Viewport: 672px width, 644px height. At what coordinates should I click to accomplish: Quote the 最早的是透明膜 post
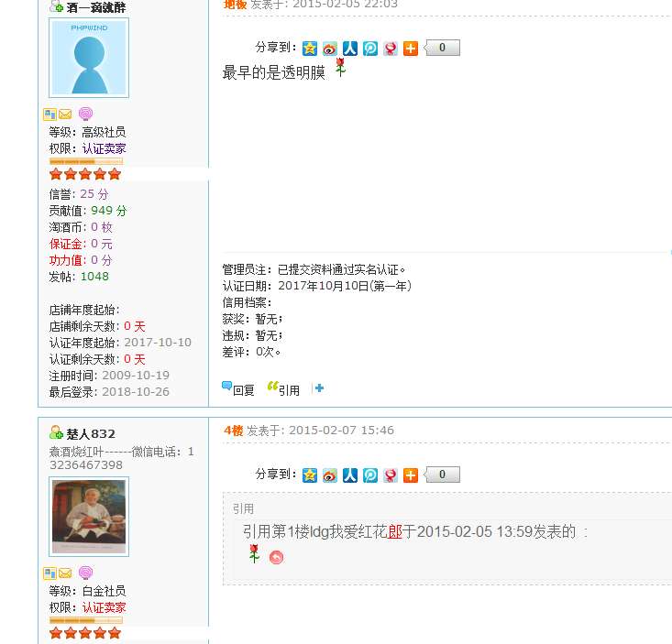[x=283, y=388]
